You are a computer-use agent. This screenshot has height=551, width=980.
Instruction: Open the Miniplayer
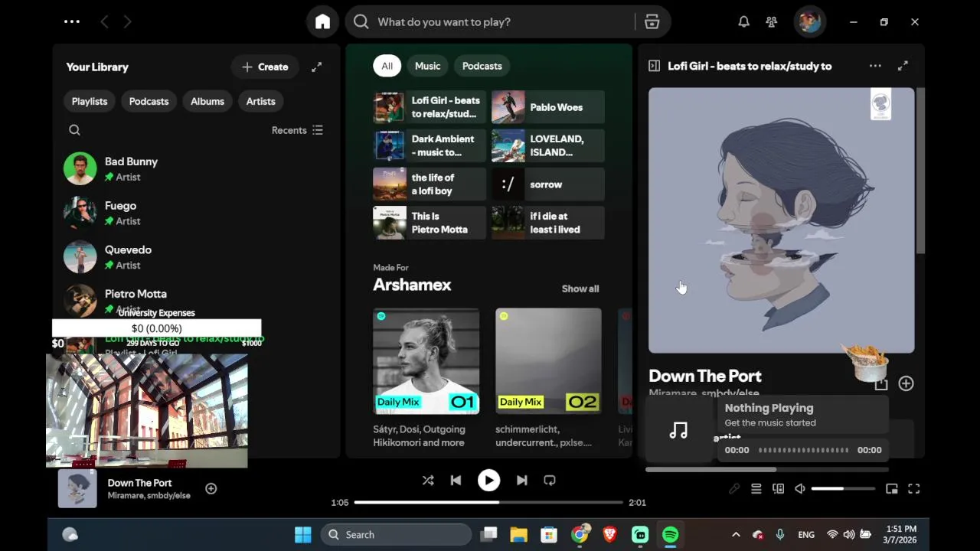(891, 488)
